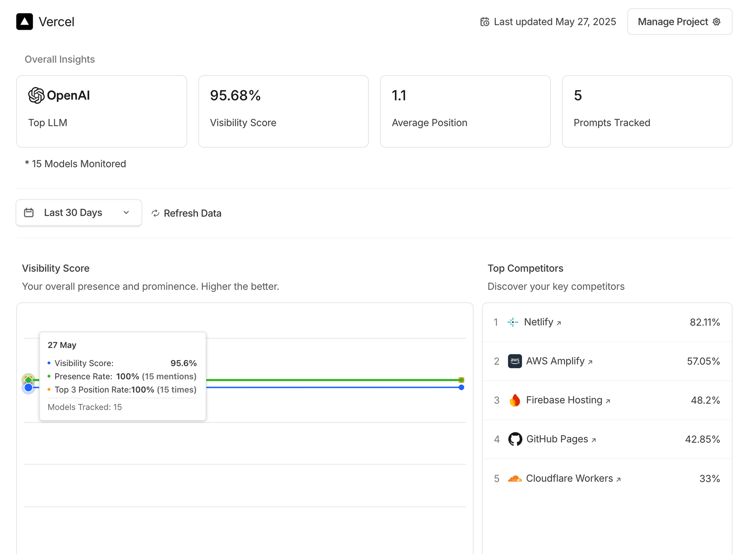Click the external arrow next to GitHub Pages

click(594, 440)
